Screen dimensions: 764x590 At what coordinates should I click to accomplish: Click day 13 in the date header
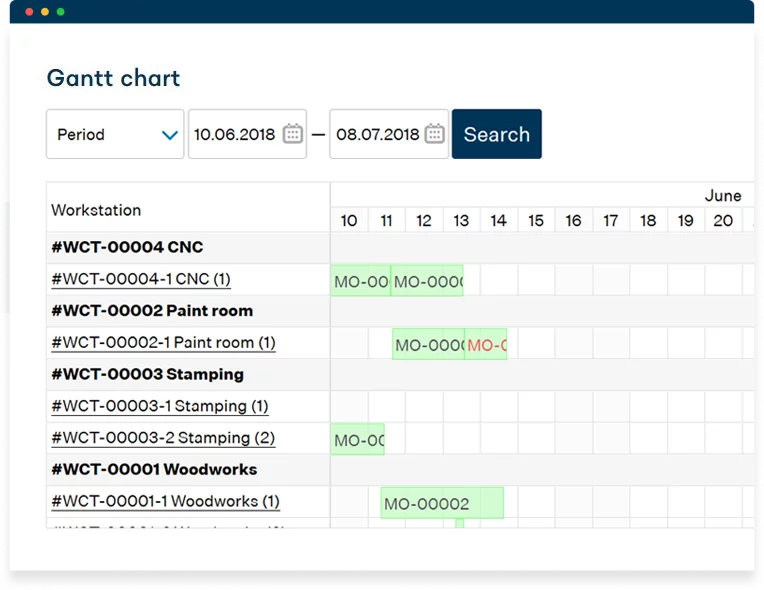[461, 221]
